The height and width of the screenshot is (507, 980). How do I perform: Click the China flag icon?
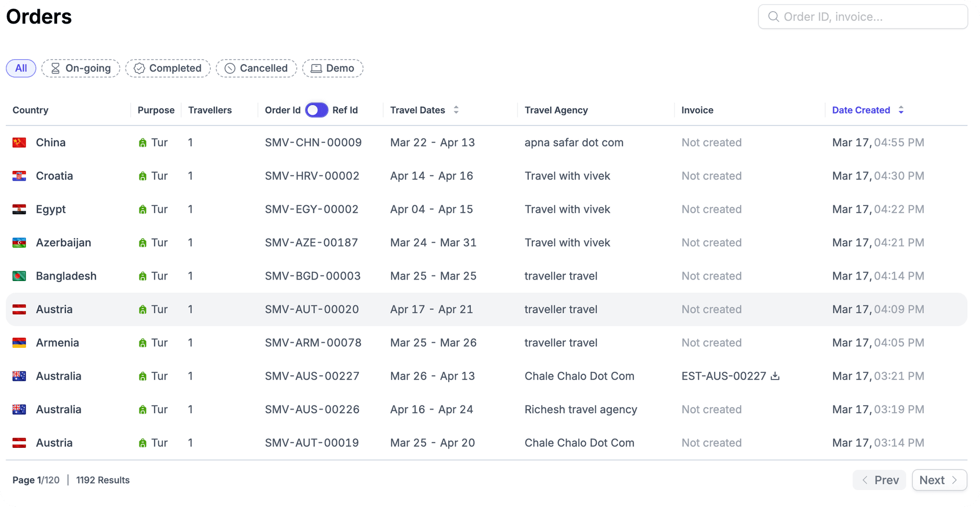[19, 143]
